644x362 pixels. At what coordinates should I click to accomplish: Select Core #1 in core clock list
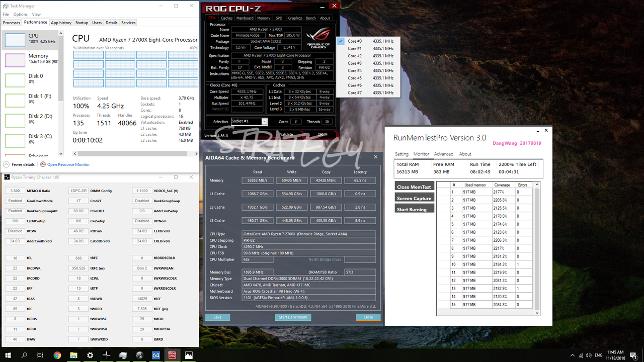[x=368, y=49]
